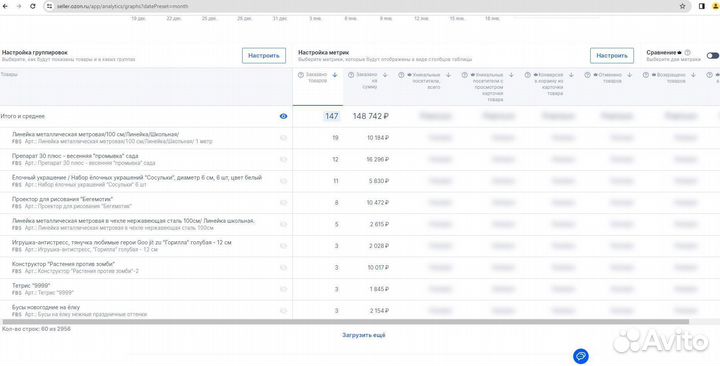Screen dimensions: 720x366
Task: Click total sum '148 742 ₽'
Action: pyautogui.click(x=371, y=116)
